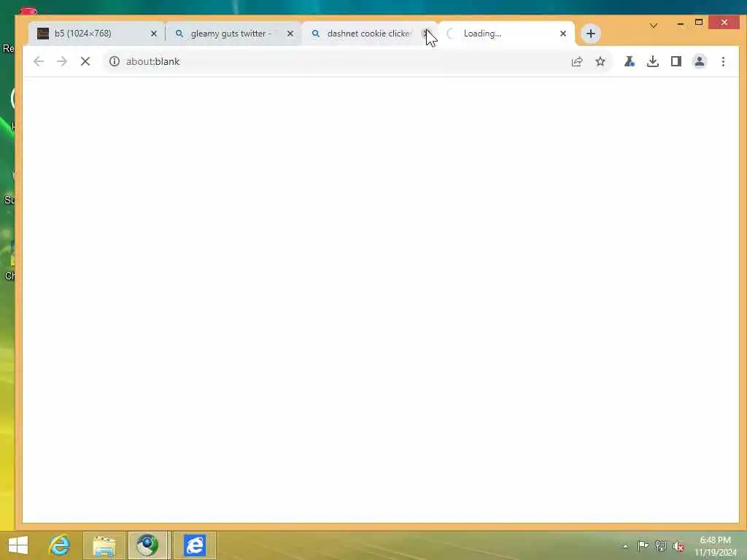The width and height of the screenshot is (747, 560).
Task: Show hidden tray icons arrow
Action: click(625, 546)
